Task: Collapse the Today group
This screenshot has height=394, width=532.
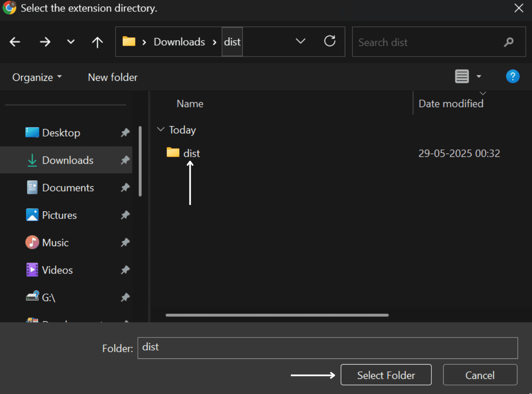Action: [x=160, y=130]
